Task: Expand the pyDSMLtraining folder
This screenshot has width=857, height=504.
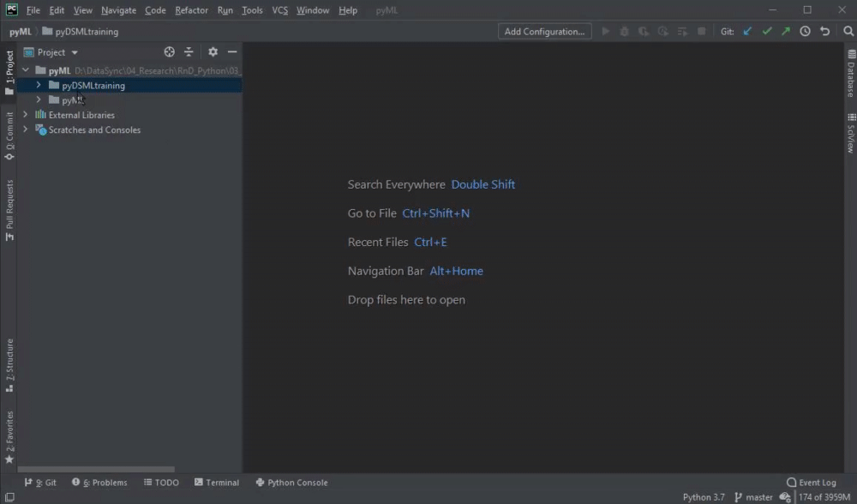Action: point(39,85)
